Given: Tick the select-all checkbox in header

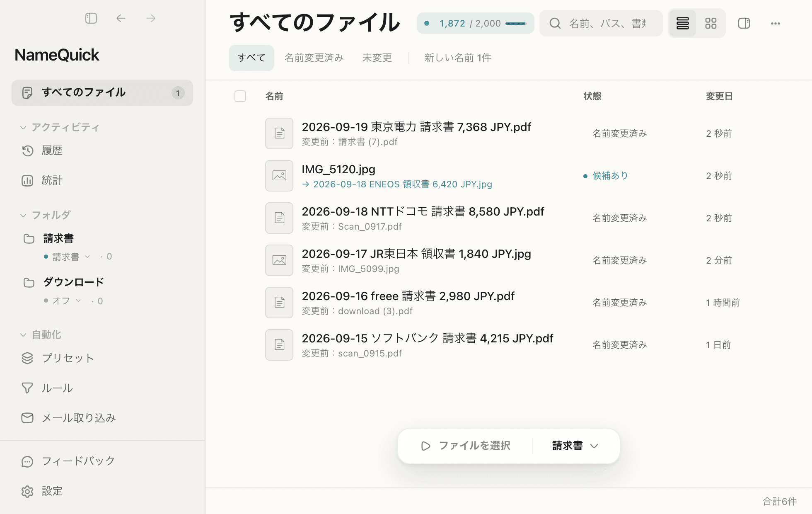Looking at the screenshot, I should coord(240,96).
